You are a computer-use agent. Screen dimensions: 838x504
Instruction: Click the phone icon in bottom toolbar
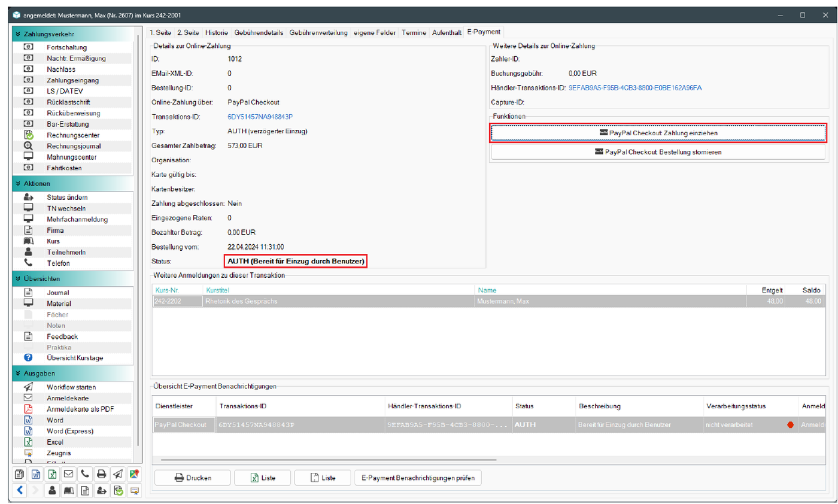[85, 474]
